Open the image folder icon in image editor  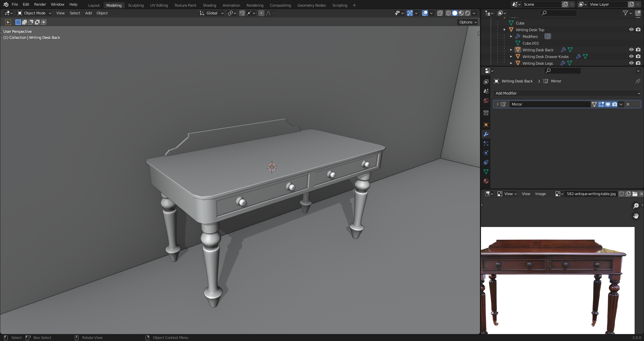pos(635,194)
